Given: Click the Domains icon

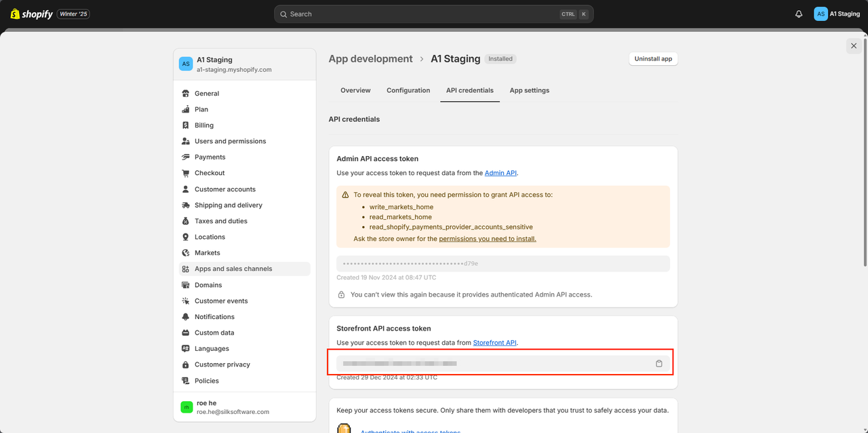Looking at the screenshot, I should point(186,285).
